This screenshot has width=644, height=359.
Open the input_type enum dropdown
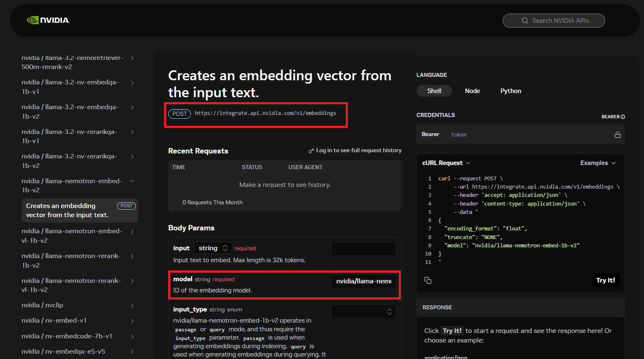[x=364, y=311]
